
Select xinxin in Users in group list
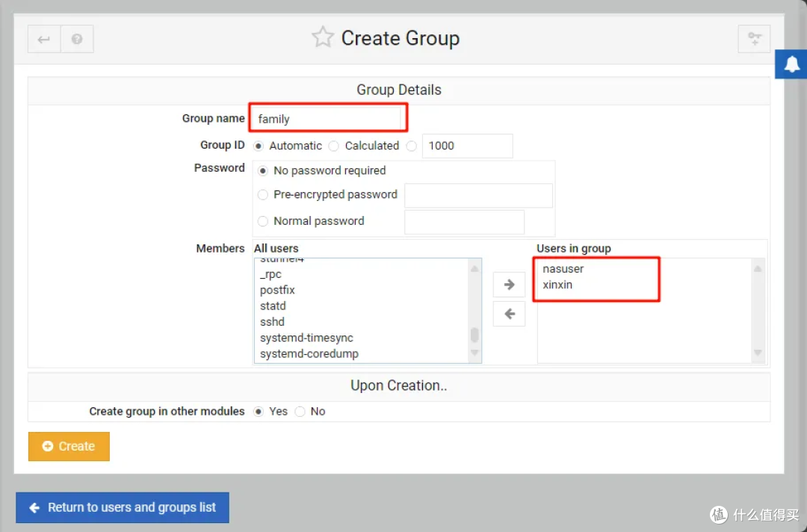[x=558, y=285]
